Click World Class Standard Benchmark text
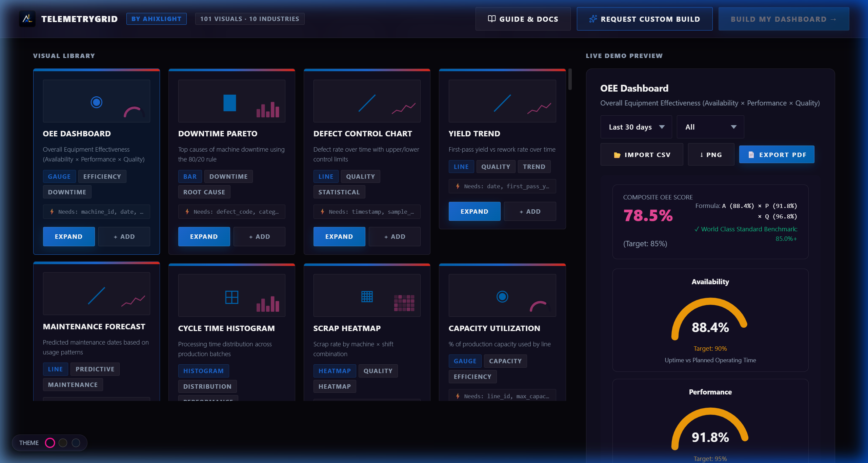868x463 pixels. 746,234
